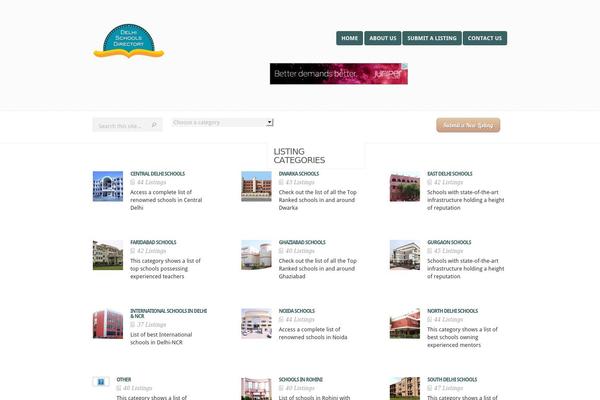Open the About Us menu item
The image size is (600, 400).
[x=383, y=38]
